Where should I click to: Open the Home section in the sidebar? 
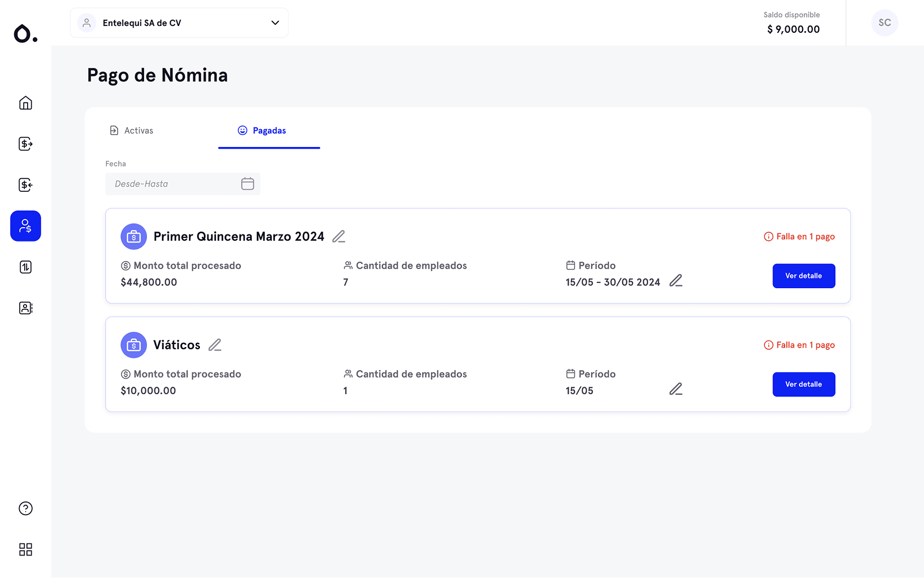25,103
